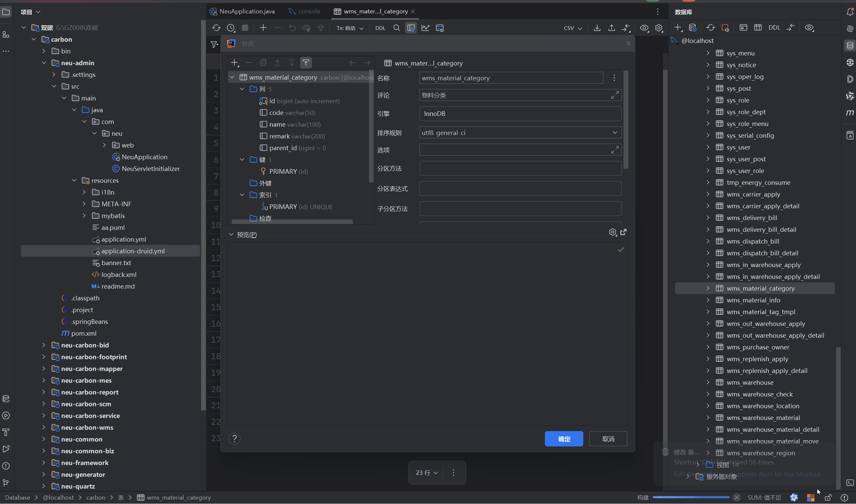
Task: Click preview settings gear icon
Action: tap(612, 232)
